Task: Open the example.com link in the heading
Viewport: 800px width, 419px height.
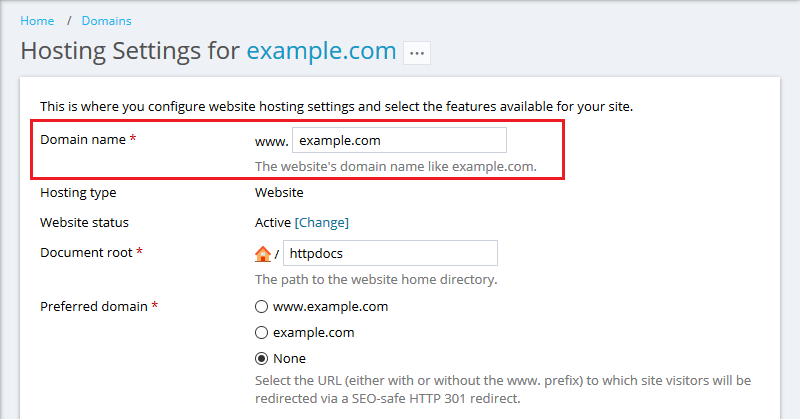Action: pyautogui.click(x=321, y=51)
